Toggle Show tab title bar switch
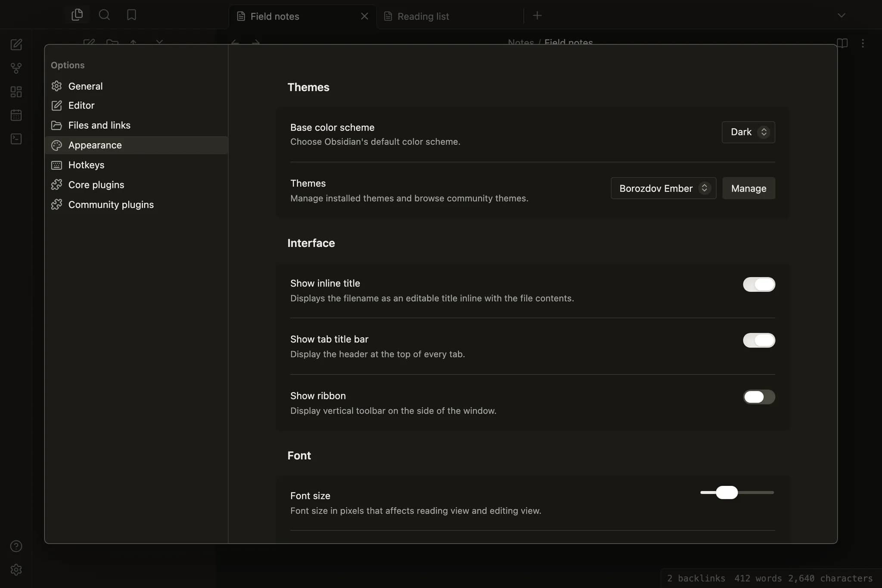The width and height of the screenshot is (882, 588). tap(759, 340)
